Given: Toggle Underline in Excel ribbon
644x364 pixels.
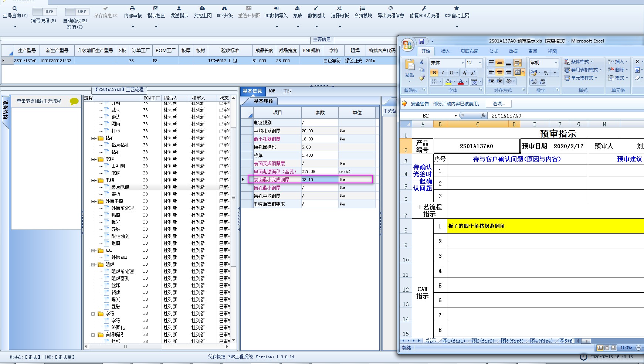Looking at the screenshot, I should 451,73.
